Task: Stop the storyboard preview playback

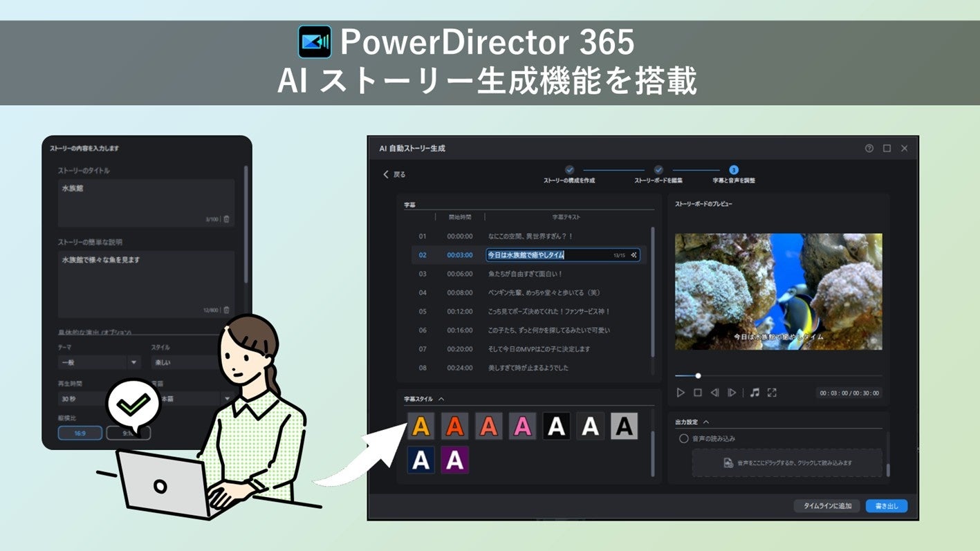Action: tap(698, 393)
